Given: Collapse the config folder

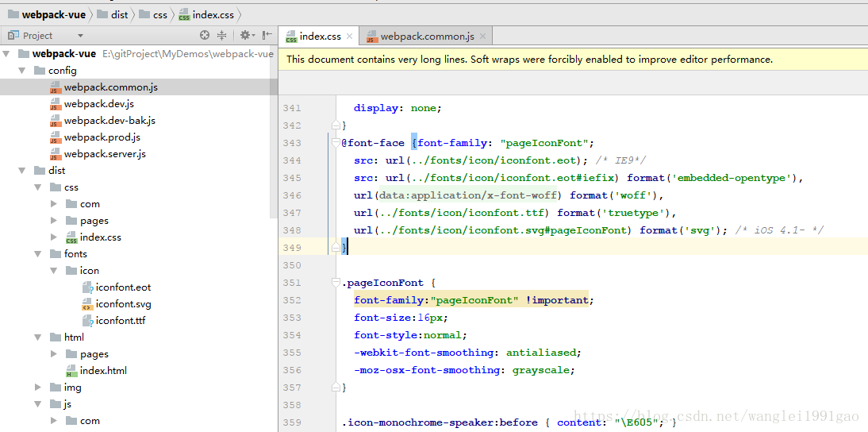Looking at the screenshot, I should click(x=22, y=71).
